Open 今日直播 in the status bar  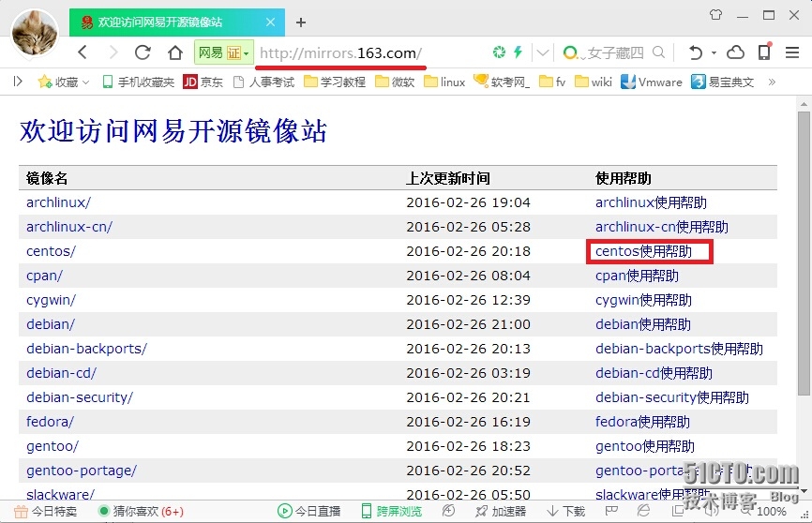pyautogui.click(x=309, y=512)
